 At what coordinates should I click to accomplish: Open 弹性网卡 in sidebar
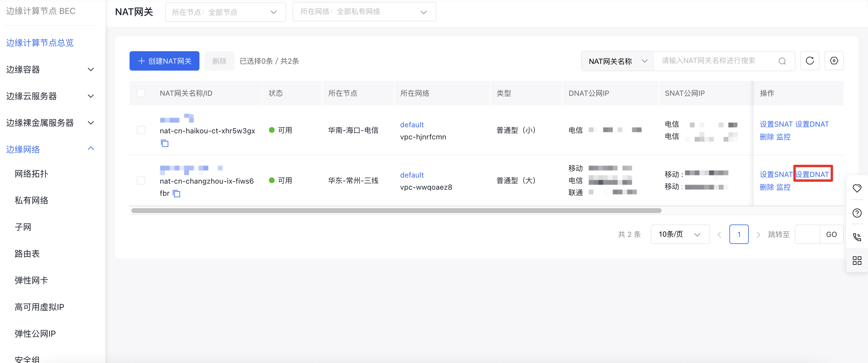pyautogui.click(x=31, y=280)
